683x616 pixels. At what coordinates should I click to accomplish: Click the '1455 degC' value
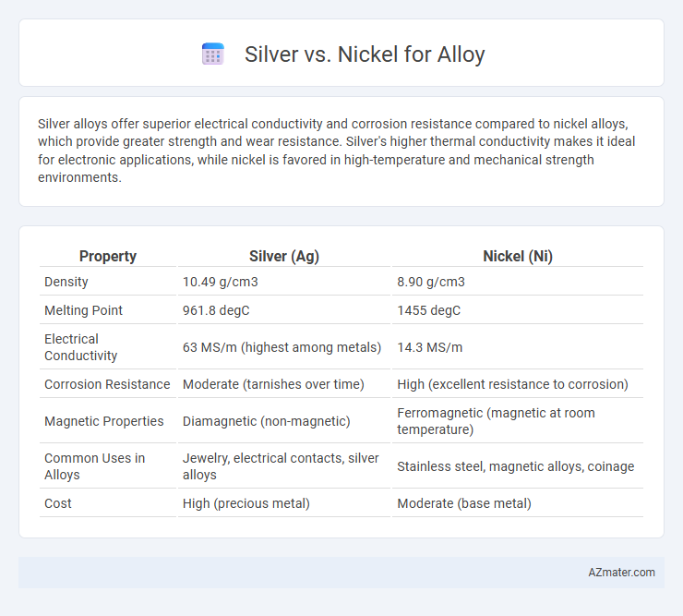click(x=428, y=310)
